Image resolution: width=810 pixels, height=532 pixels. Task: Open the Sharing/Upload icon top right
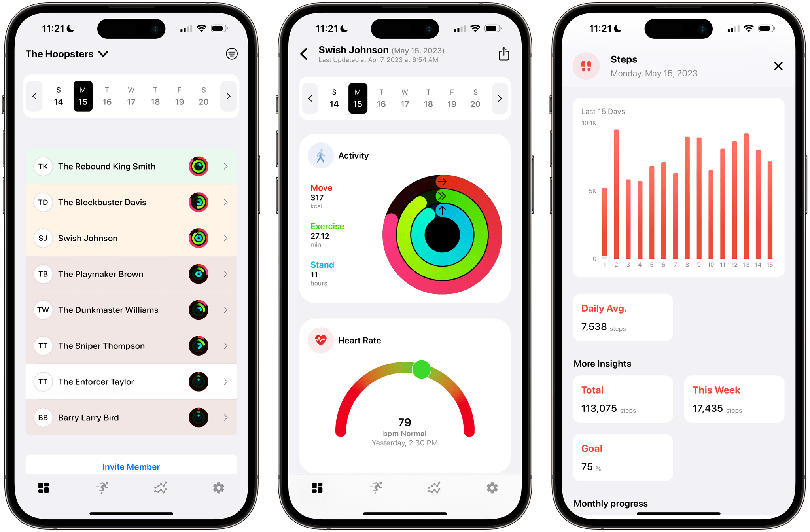pos(504,53)
